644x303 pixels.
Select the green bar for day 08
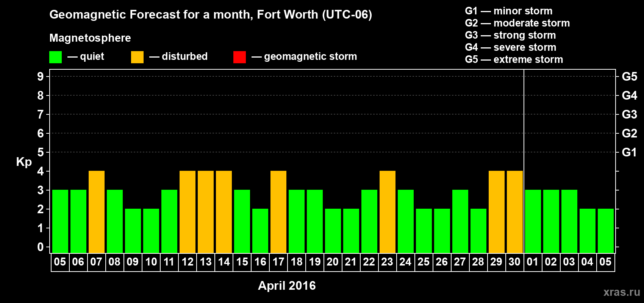point(115,222)
